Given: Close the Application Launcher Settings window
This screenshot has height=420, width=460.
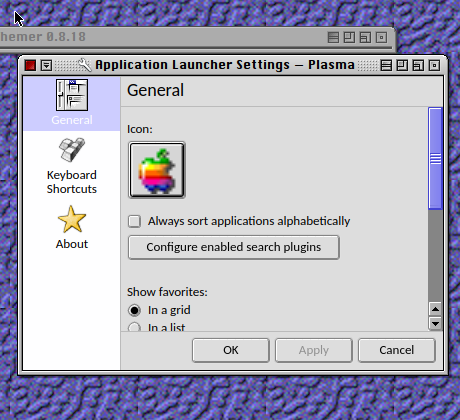Looking at the screenshot, I should [x=30, y=65].
